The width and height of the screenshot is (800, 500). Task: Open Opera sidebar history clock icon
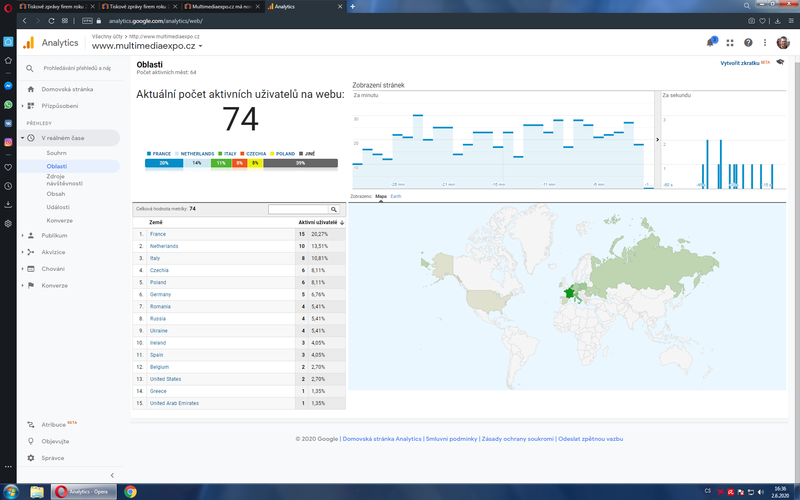(x=8, y=186)
